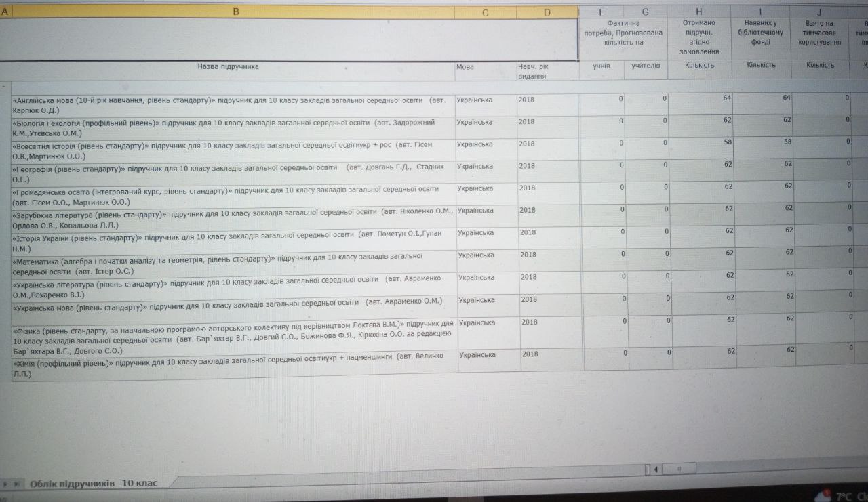Select column B header

tap(235, 12)
